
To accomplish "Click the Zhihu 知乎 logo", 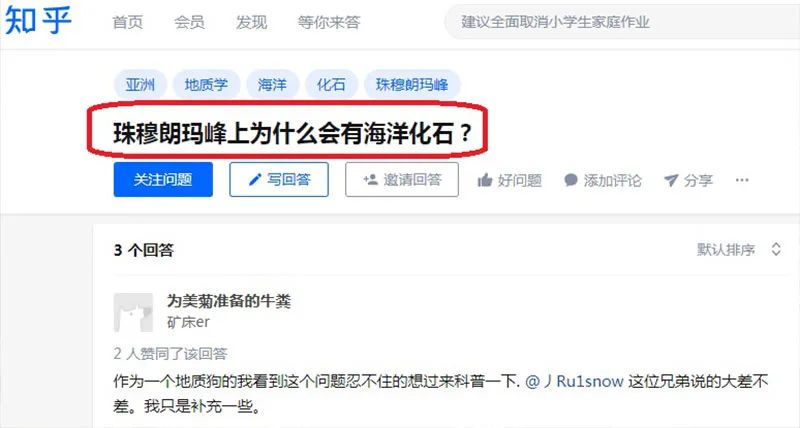I will click(38, 21).
